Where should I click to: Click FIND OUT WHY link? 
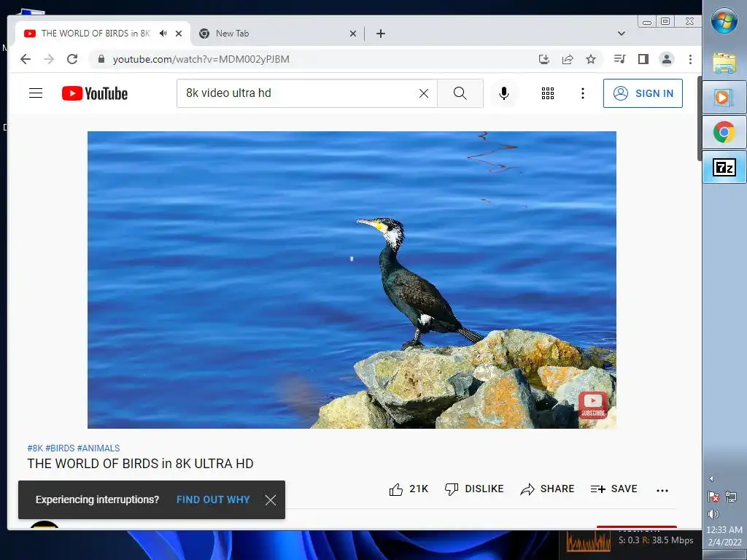click(213, 499)
